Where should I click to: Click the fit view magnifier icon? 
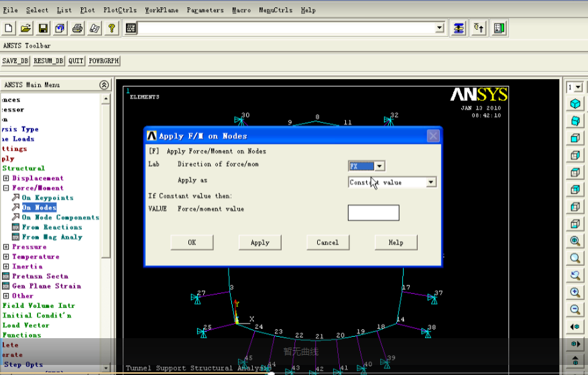[x=575, y=240]
